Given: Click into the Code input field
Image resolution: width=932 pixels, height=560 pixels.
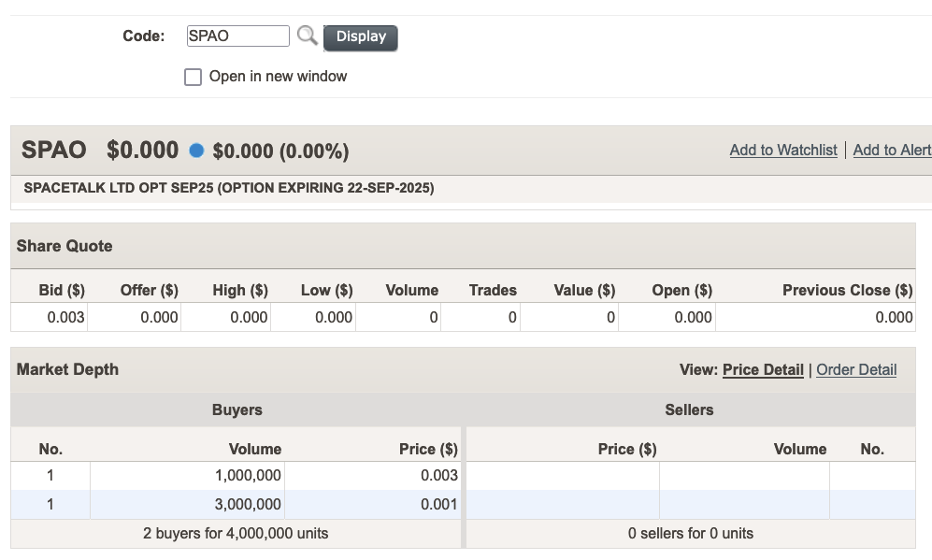Looking at the screenshot, I should [237, 36].
